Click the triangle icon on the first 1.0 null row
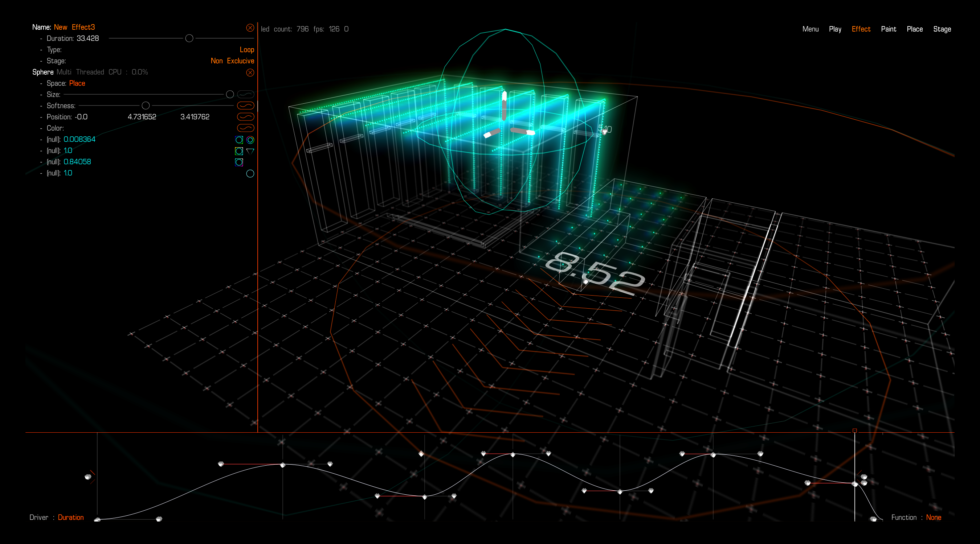 coord(250,151)
